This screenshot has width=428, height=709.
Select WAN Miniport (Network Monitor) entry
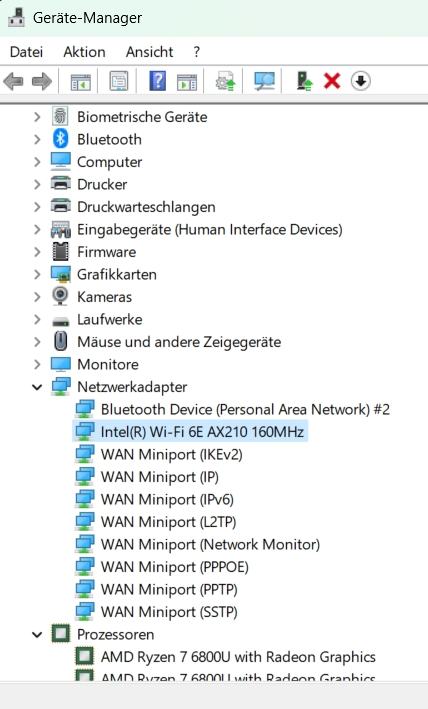(198, 544)
